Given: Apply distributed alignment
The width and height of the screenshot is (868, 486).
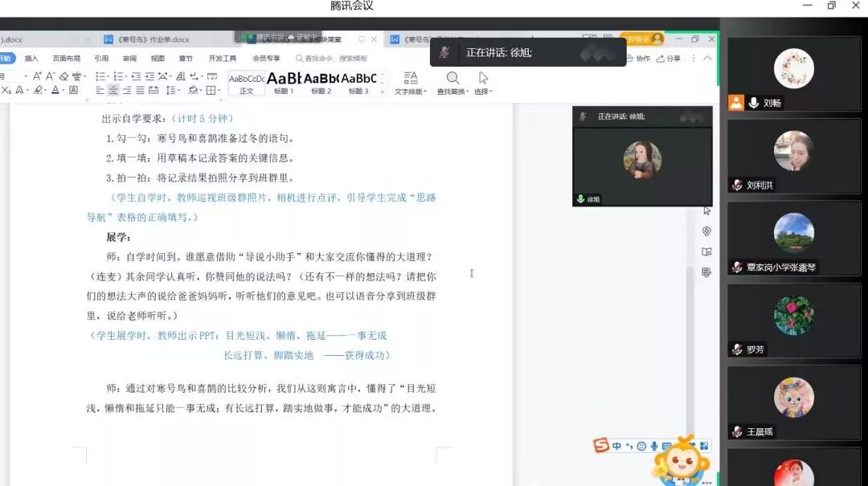Looking at the screenshot, I should [154, 90].
